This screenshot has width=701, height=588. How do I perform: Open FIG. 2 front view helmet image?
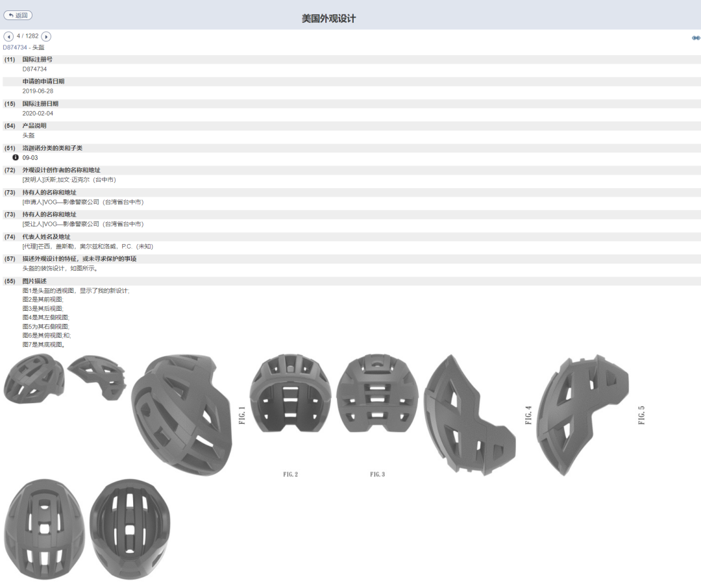(x=291, y=393)
